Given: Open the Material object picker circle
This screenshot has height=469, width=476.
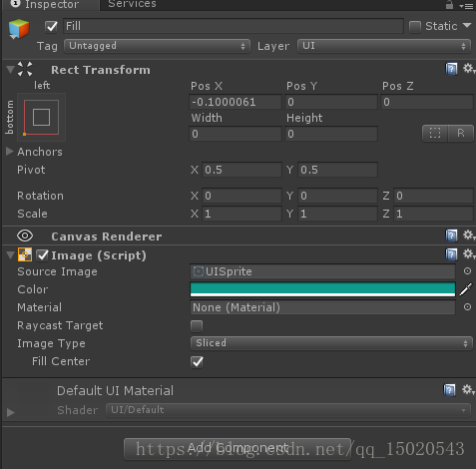Looking at the screenshot, I should 467,307.
